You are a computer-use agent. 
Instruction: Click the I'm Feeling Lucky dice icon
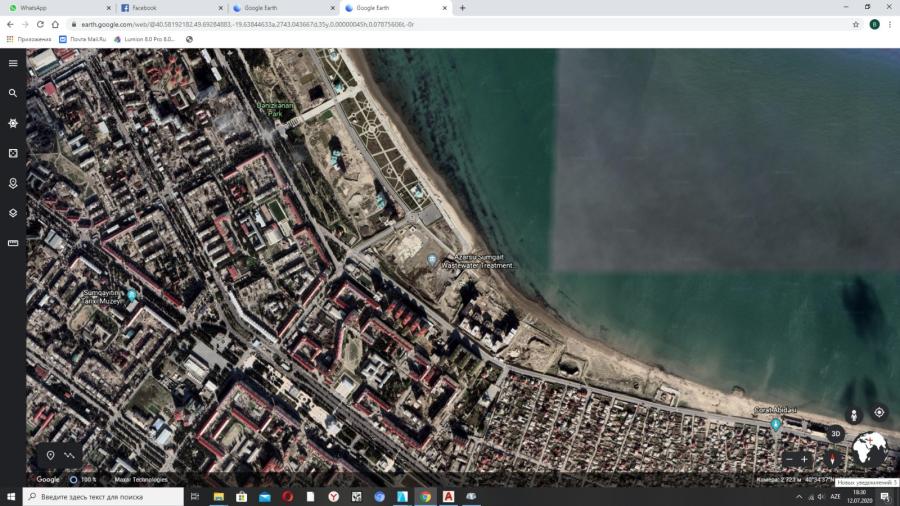click(x=13, y=153)
